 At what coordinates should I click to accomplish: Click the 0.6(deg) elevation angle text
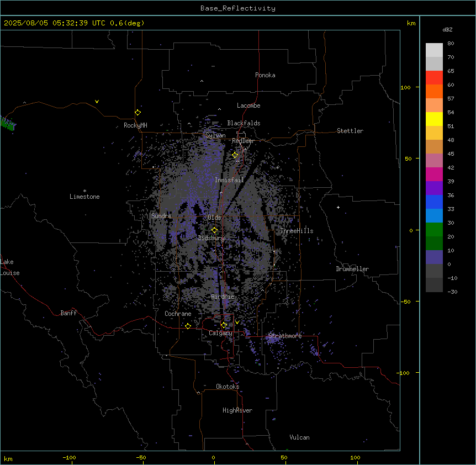(x=127, y=23)
